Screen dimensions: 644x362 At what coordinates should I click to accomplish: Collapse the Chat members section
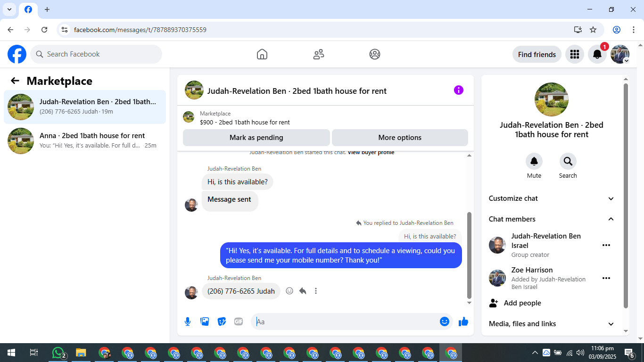point(552,219)
